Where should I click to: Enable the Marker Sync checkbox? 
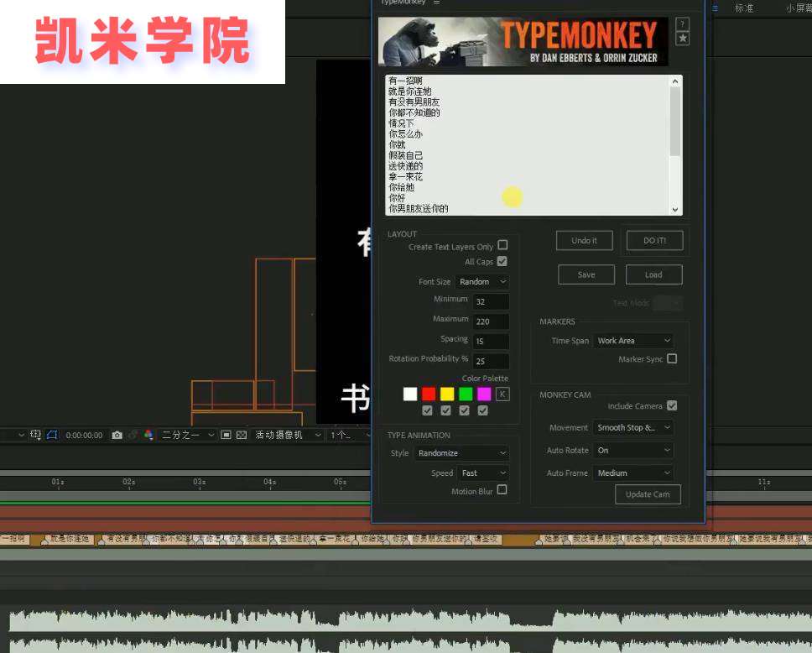tap(672, 358)
